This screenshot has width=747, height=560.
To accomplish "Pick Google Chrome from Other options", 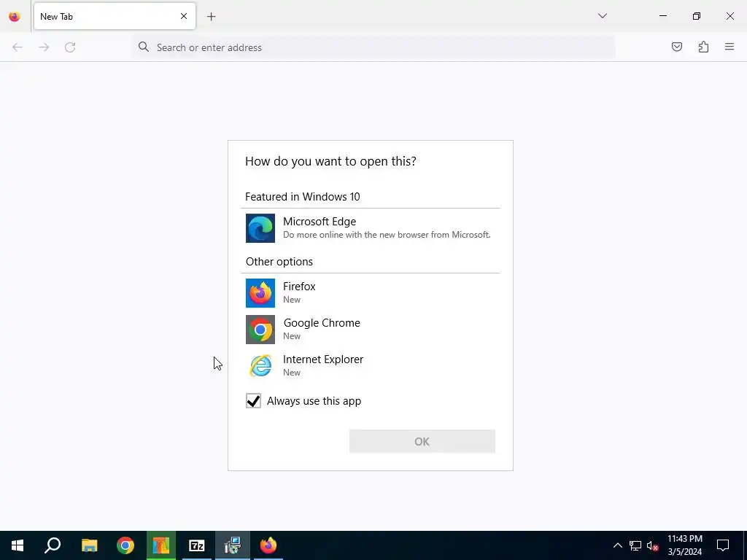I will 370,329.
